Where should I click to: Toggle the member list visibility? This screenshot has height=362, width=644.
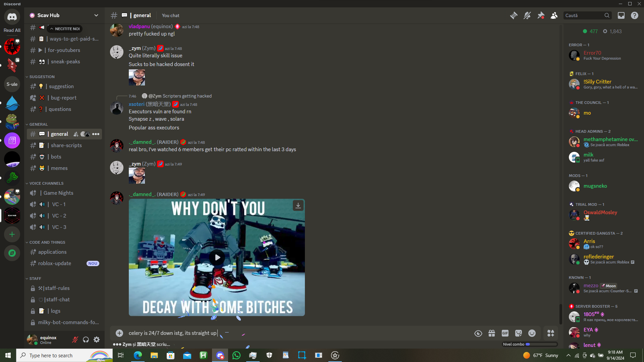(554, 15)
